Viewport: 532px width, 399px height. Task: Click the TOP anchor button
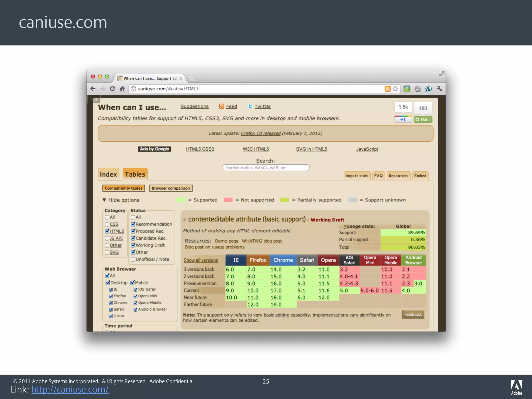(x=94, y=99)
